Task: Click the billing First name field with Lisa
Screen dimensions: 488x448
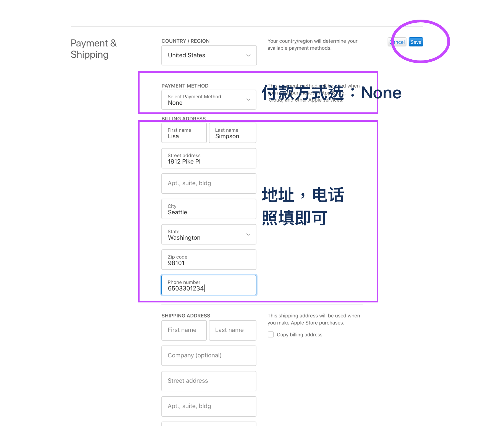Action: click(184, 133)
